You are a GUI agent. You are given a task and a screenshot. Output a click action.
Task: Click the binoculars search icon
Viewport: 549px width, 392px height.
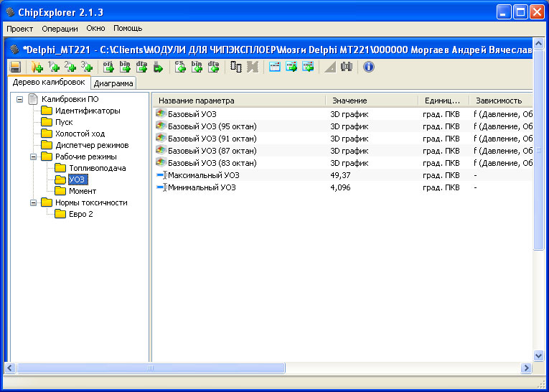(x=347, y=67)
